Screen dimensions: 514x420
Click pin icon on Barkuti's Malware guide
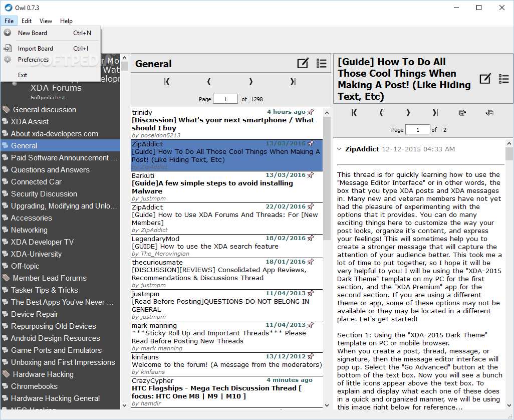[311, 175]
